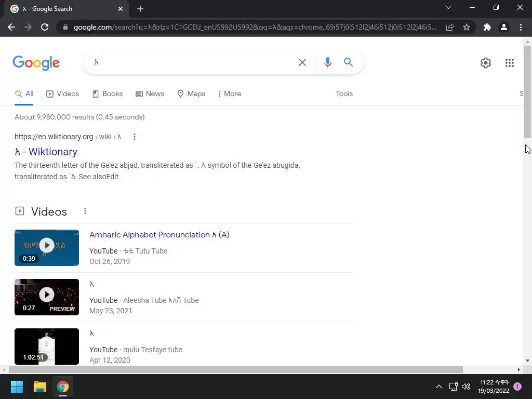This screenshot has height=399, width=532.
Task: Click the horizontal scrollbar thumb
Action: (236, 369)
